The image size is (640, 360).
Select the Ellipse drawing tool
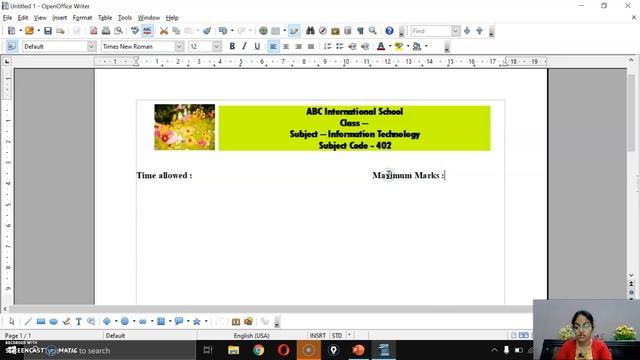tap(53, 321)
